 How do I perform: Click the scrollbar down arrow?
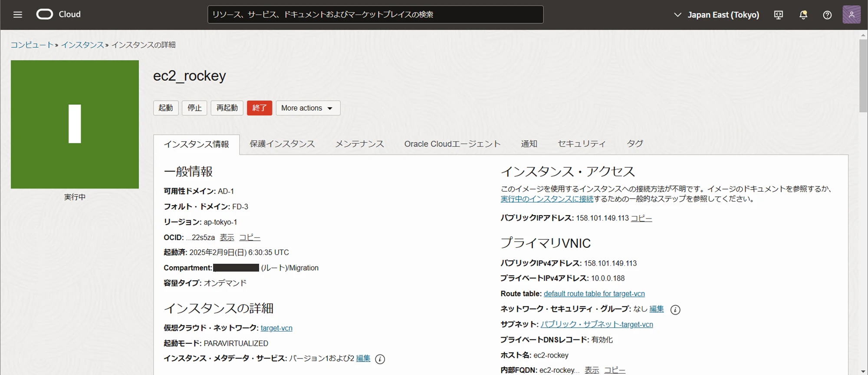[863, 371]
